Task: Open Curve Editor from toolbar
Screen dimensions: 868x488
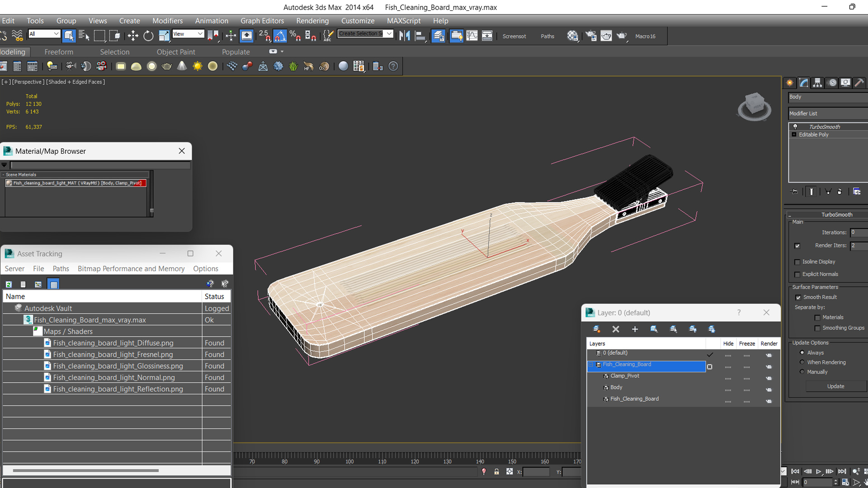Action: 472,36
